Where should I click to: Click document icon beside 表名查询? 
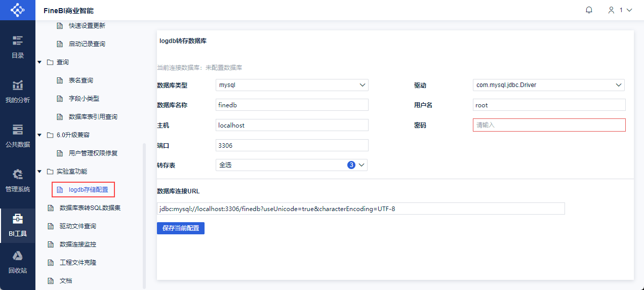[x=59, y=80]
